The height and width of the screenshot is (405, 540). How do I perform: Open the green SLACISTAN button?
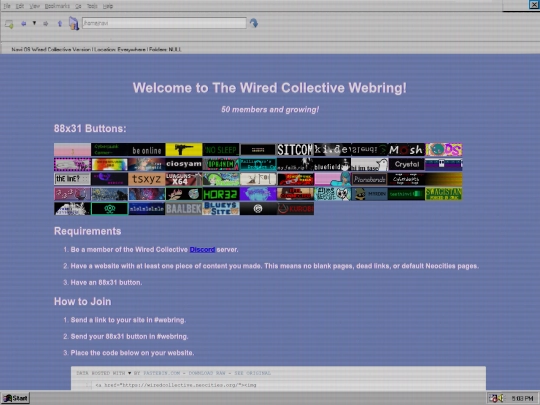[444, 194]
